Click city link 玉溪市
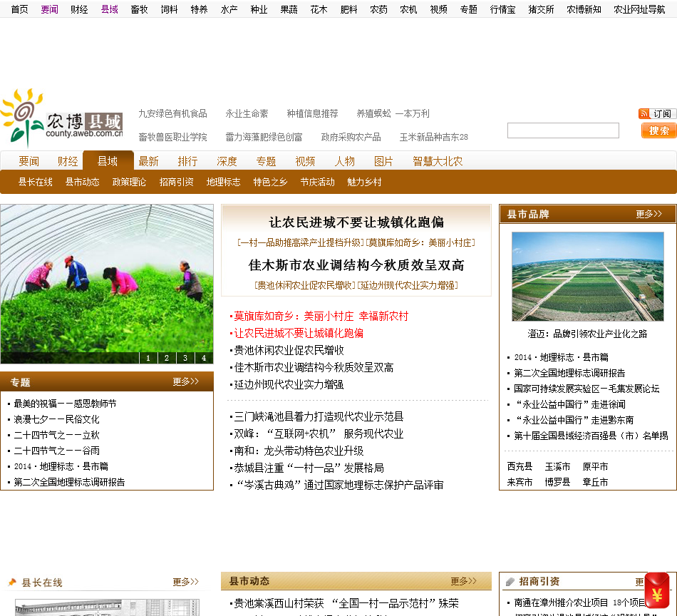677x616 pixels. tap(557, 466)
